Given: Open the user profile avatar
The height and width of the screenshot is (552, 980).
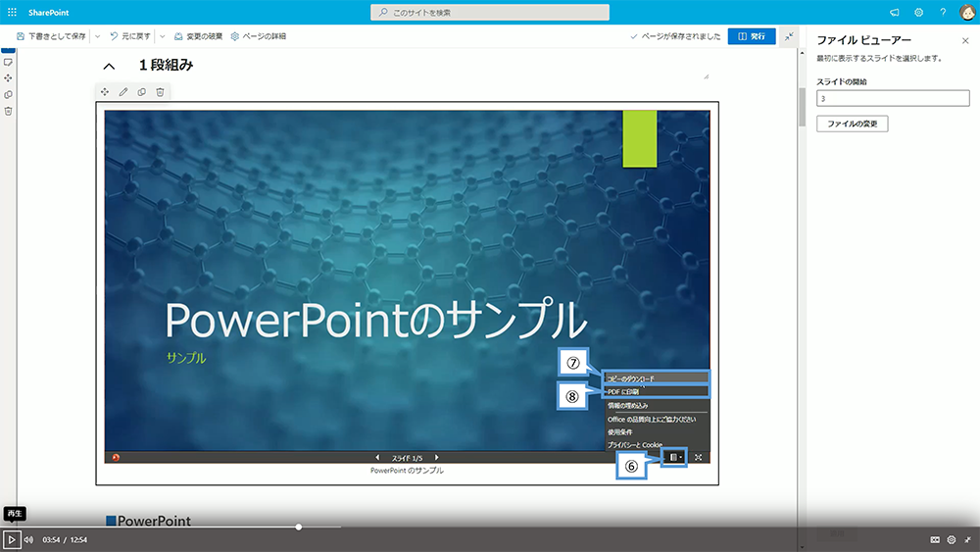Looking at the screenshot, I should tap(967, 13).
